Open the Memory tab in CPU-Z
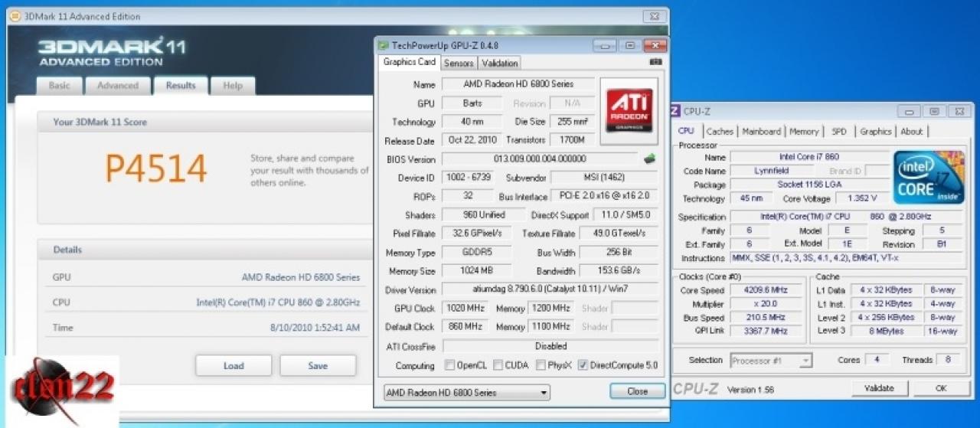Viewport: 980px width, 428px height. (x=804, y=131)
